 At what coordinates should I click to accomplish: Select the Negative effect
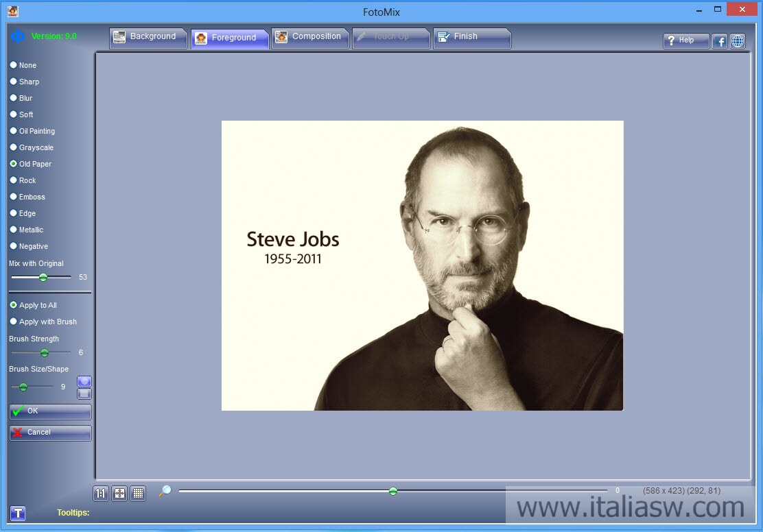click(30, 247)
